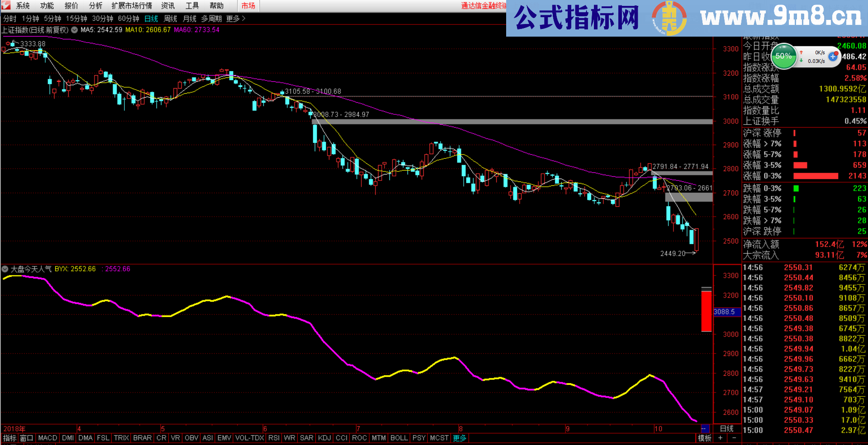The height and width of the screenshot is (445, 868).
Task: Click the red bar in indicator pane
Action: click(x=706, y=311)
